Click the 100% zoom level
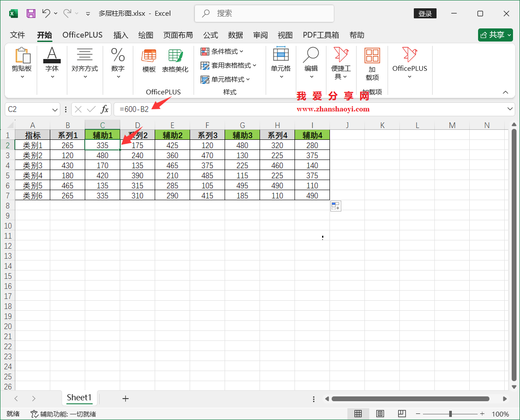Viewport: 520px width, 420px height. pyautogui.click(x=500, y=414)
